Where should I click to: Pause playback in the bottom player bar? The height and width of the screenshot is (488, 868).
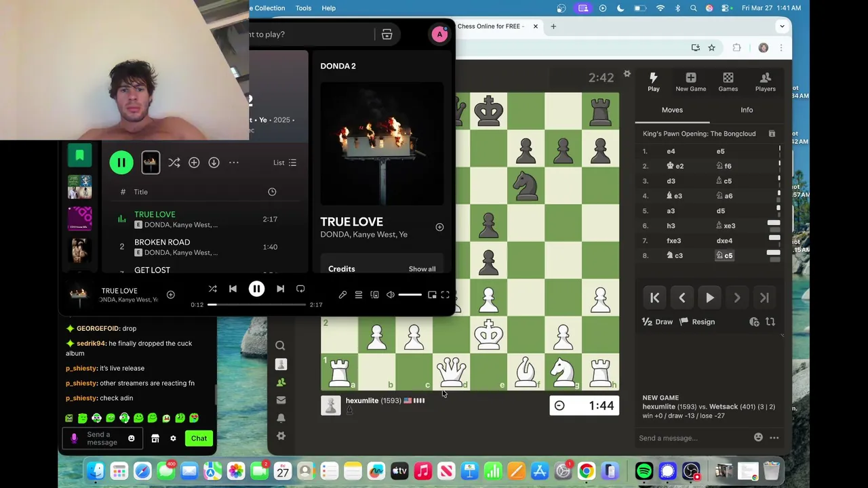256,289
